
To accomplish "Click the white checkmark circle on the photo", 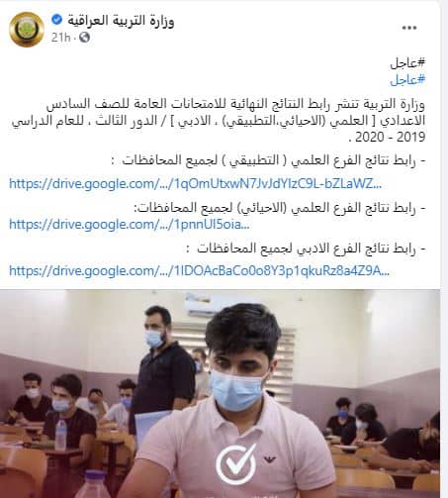I will coord(236,465).
